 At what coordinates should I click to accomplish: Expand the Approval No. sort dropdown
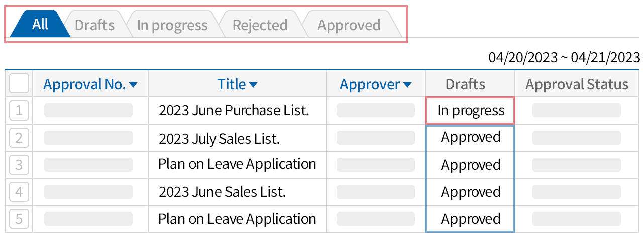point(133,85)
